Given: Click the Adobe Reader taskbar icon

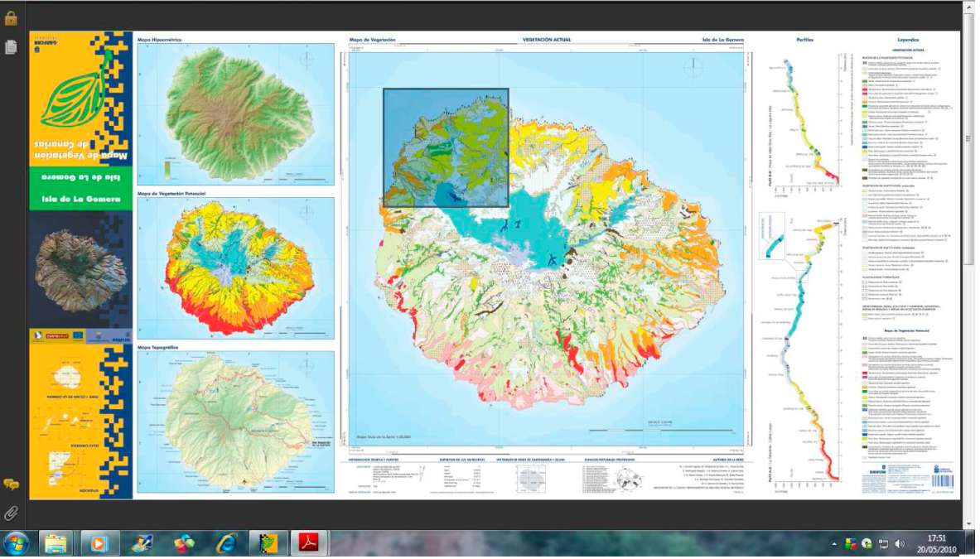Looking at the screenshot, I should [309, 543].
